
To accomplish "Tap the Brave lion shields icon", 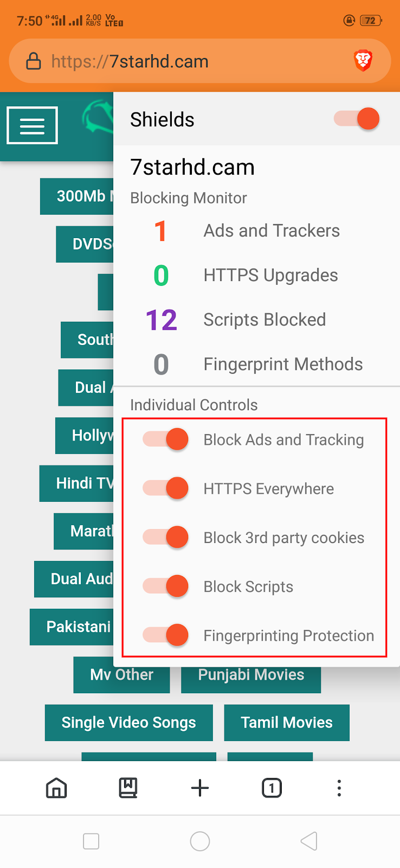I will tap(363, 60).
